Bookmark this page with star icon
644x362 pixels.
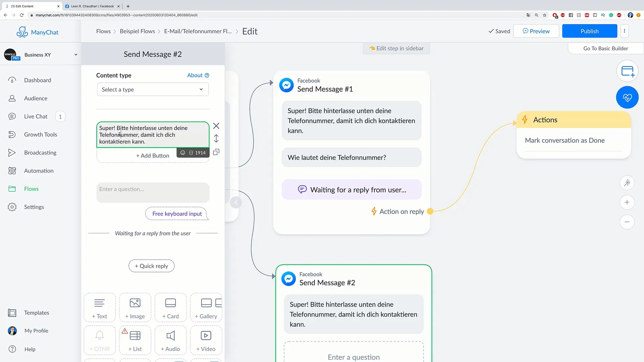[x=545, y=15]
